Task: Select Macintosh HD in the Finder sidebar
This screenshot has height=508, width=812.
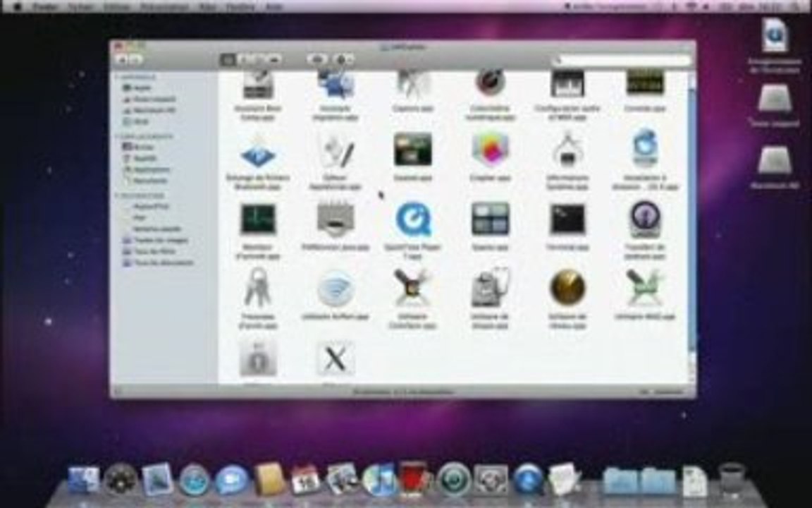Action: (149, 110)
